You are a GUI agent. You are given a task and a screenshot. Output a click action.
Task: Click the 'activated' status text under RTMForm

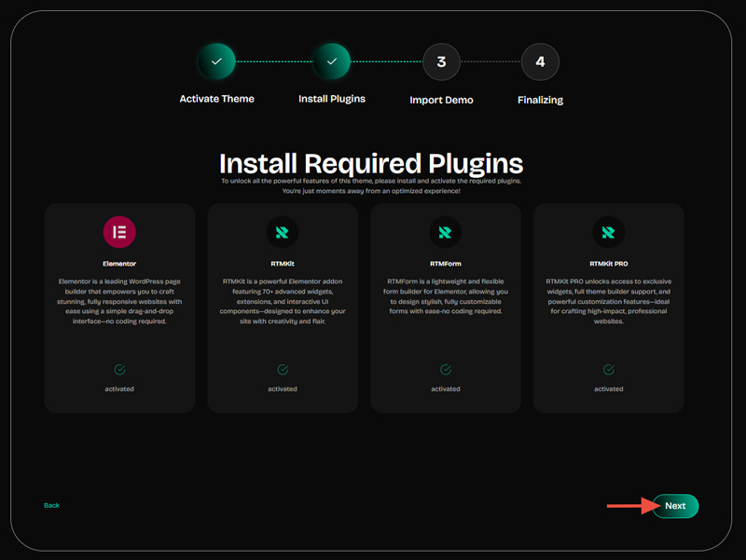click(446, 389)
